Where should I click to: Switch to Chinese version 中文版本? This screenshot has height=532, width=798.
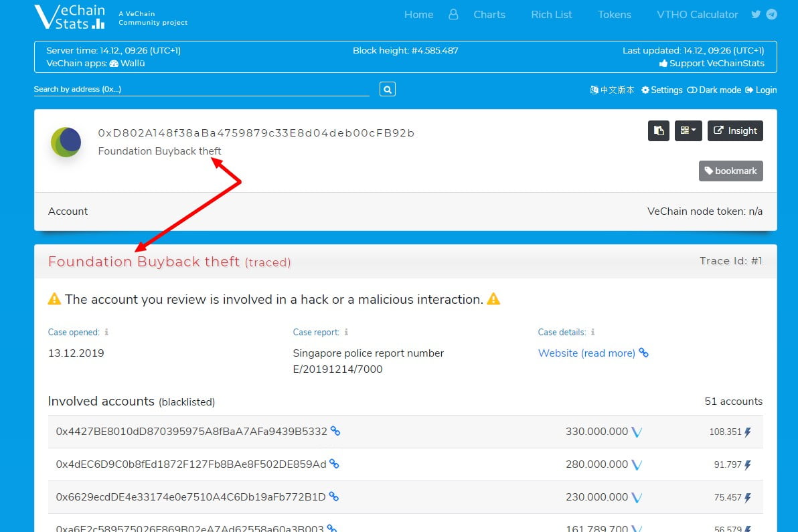(612, 90)
